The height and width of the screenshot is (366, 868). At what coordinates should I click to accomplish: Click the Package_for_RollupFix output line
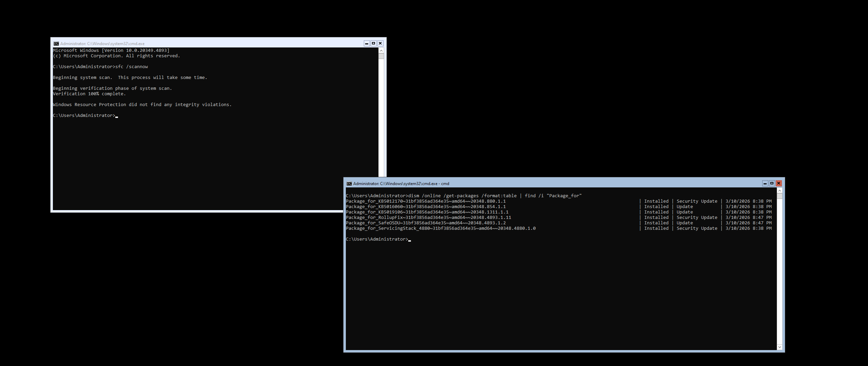pos(428,218)
